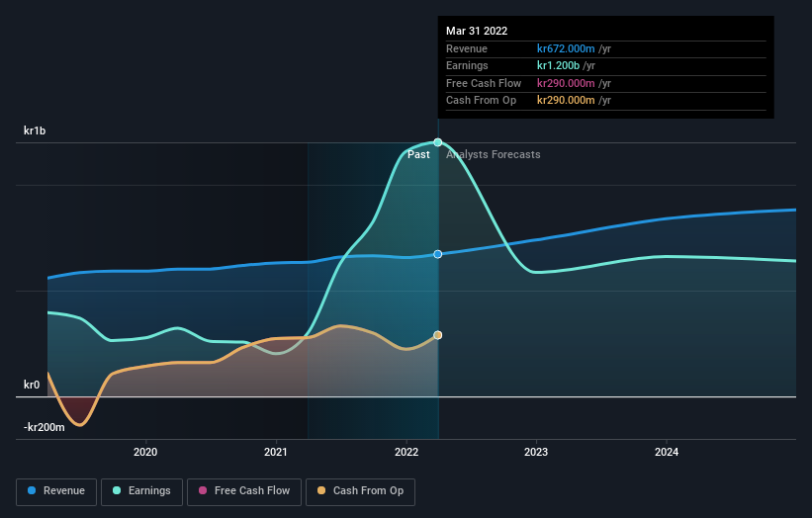
Task: Click the 2023 x-axis label
Action: coord(536,452)
